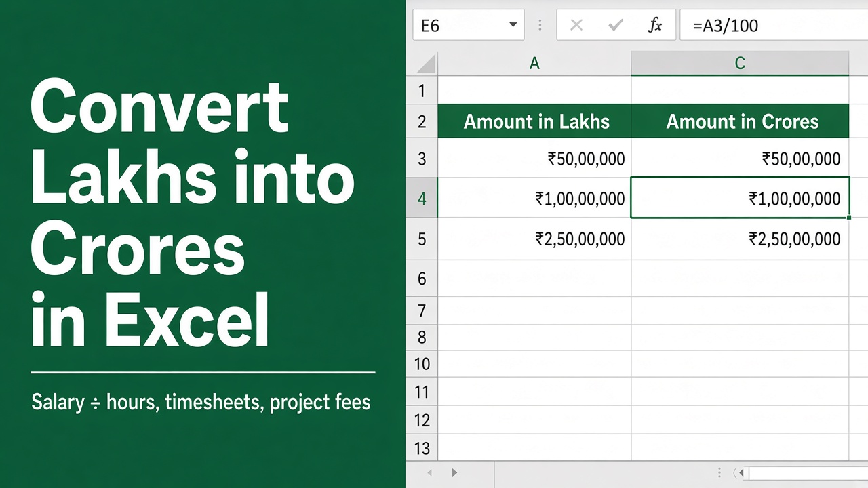Select cell C5 with ₹2,50,00,000
This screenshot has width=868, height=488.
point(740,239)
